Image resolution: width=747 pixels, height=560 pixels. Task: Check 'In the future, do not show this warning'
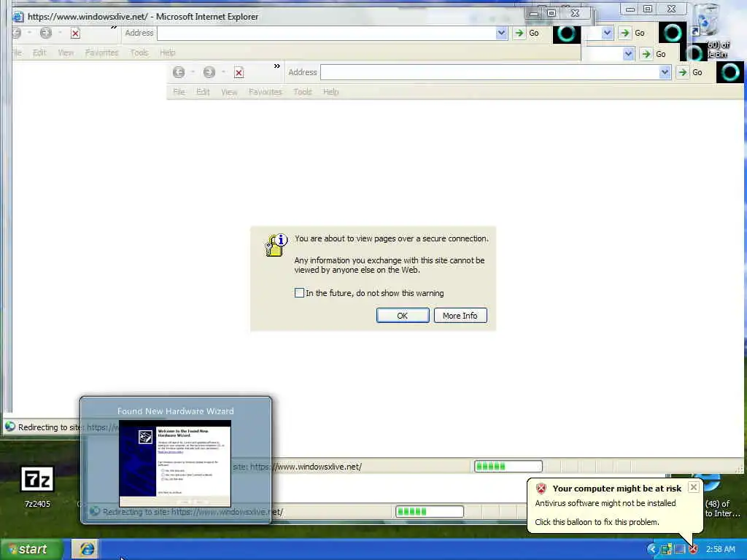[x=299, y=293]
